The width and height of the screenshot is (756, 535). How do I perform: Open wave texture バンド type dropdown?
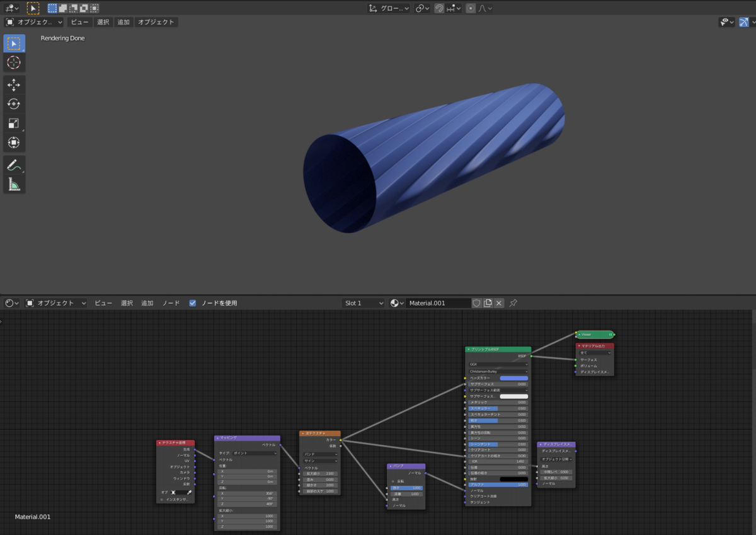[x=320, y=454]
